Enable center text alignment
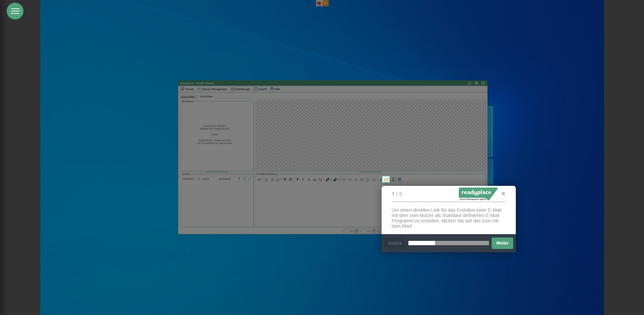This screenshot has height=315, width=644. coord(350,179)
